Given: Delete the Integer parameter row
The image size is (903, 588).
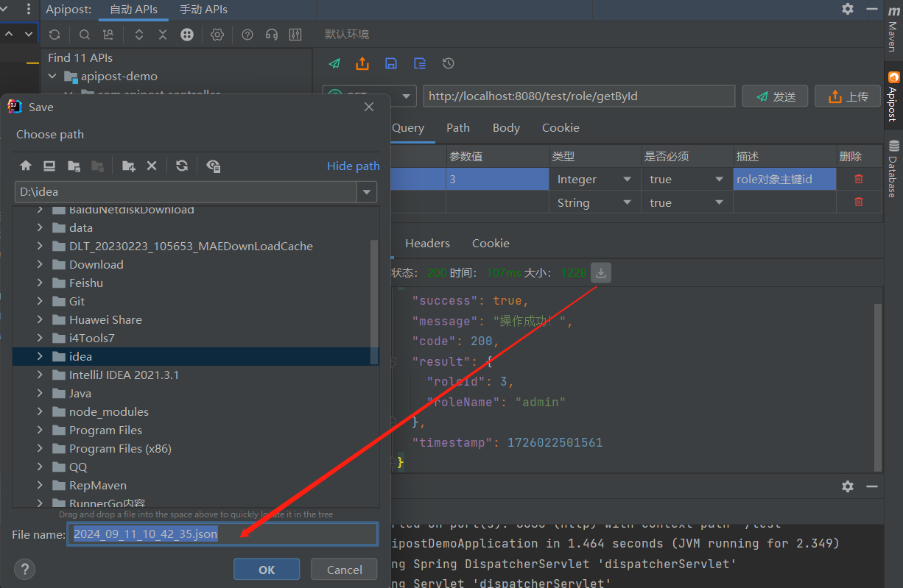Looking at the screenshot, I should coord(859,179).
